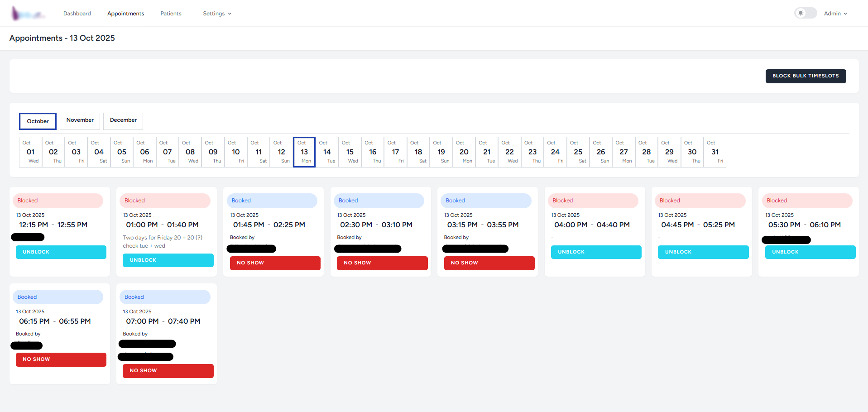Click Blocked label on 05:30 PM card
Viewport: 868px width, 412px height.
point(807,201)
